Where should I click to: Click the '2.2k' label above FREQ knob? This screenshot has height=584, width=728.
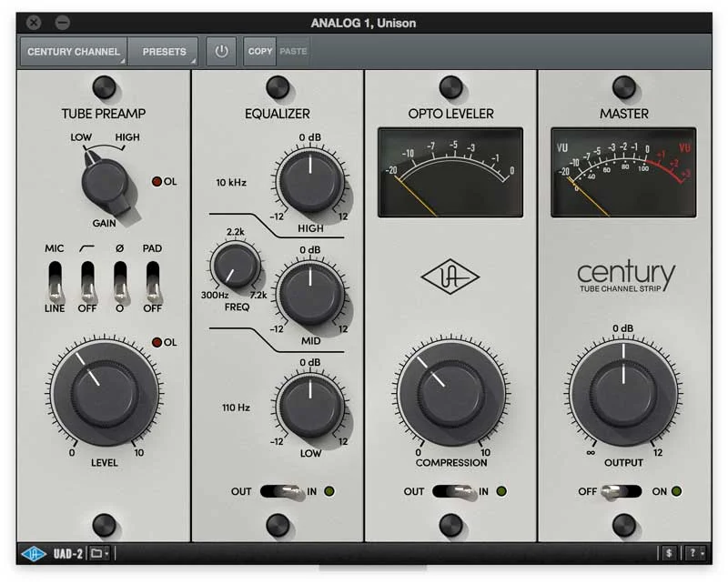coord(235,232)
